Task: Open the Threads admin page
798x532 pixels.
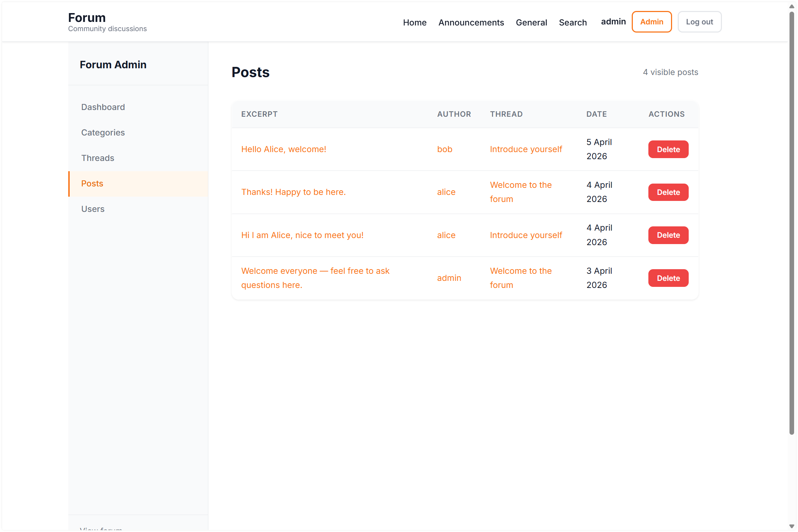Action: [x=98, y=158]
